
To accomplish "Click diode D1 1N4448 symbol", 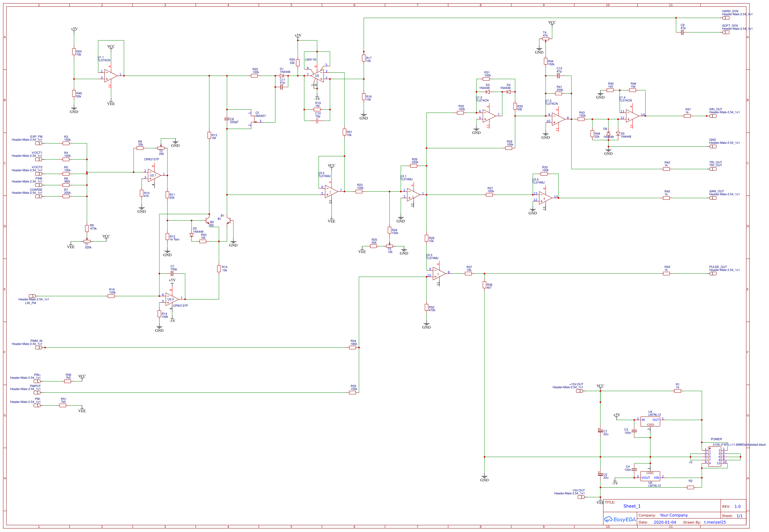I will click(x=282, y=75).
